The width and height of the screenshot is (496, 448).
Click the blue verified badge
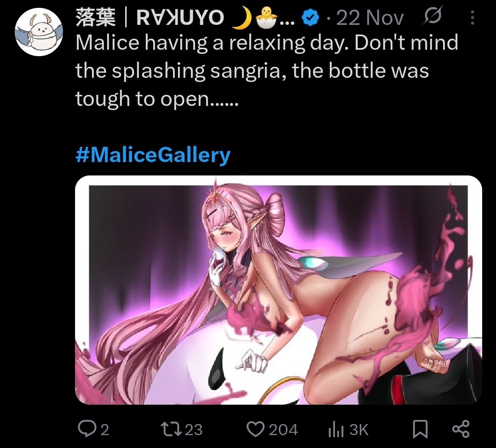[311, 17]
